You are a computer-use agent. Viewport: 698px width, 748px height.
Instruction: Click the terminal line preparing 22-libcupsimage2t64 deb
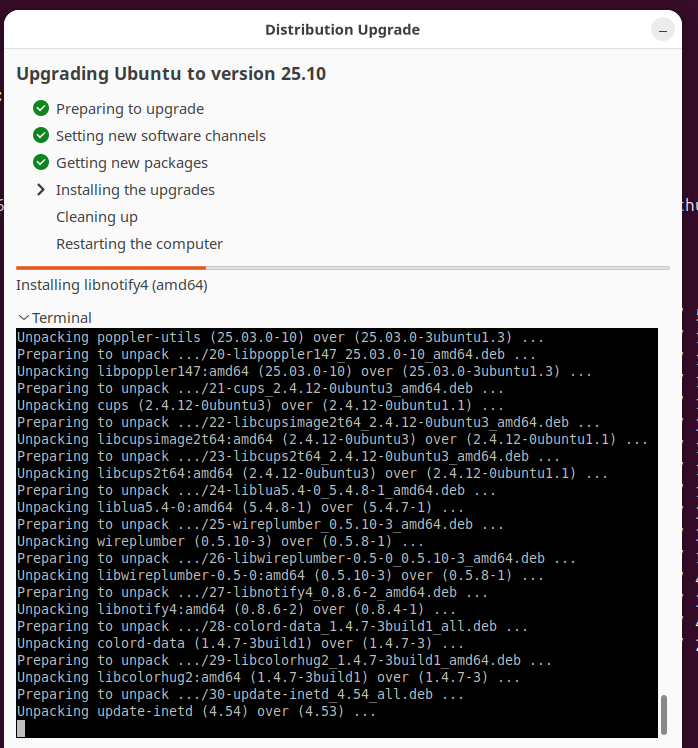[308, 422]
